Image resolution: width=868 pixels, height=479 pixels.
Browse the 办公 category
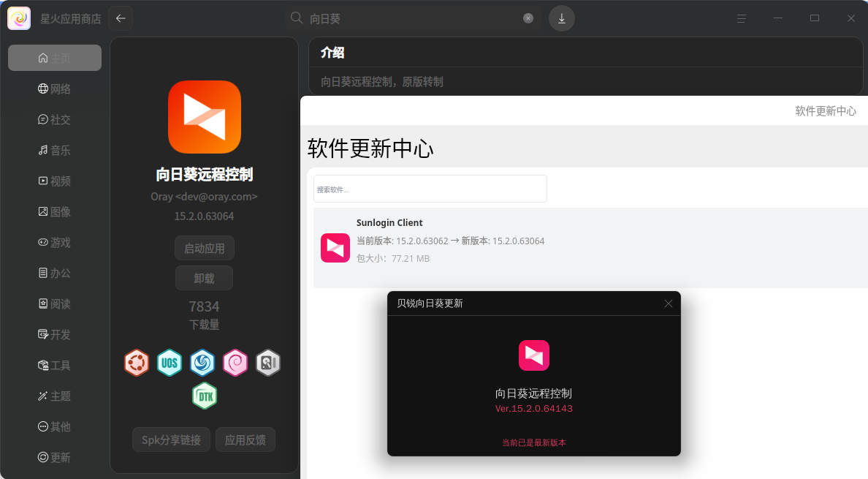click(55, 273)
